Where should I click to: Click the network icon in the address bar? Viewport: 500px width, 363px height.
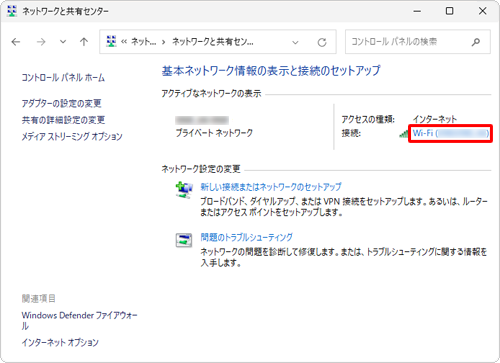point(111,42)
